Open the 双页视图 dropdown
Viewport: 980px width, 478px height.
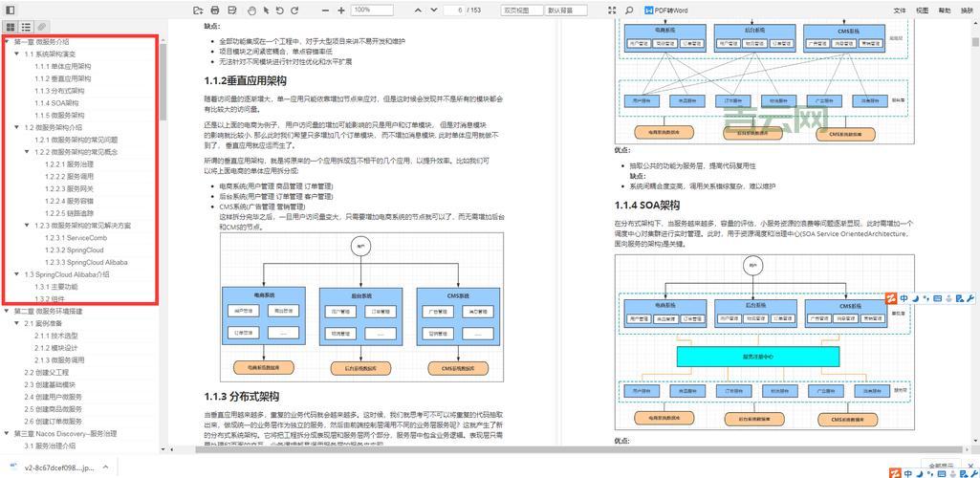click(x=521, y=11)
